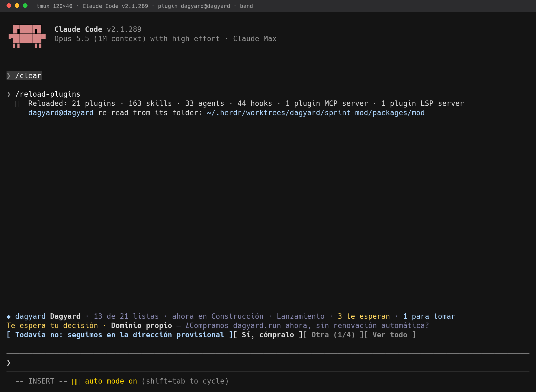
Task: Click 'ahora en Construcción' status text
Action: 218,316
